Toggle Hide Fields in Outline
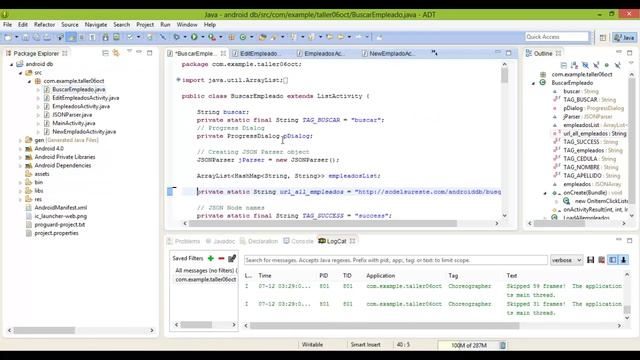Image resolution: width=640 pixels, height=360 pixels. point(585,65)
